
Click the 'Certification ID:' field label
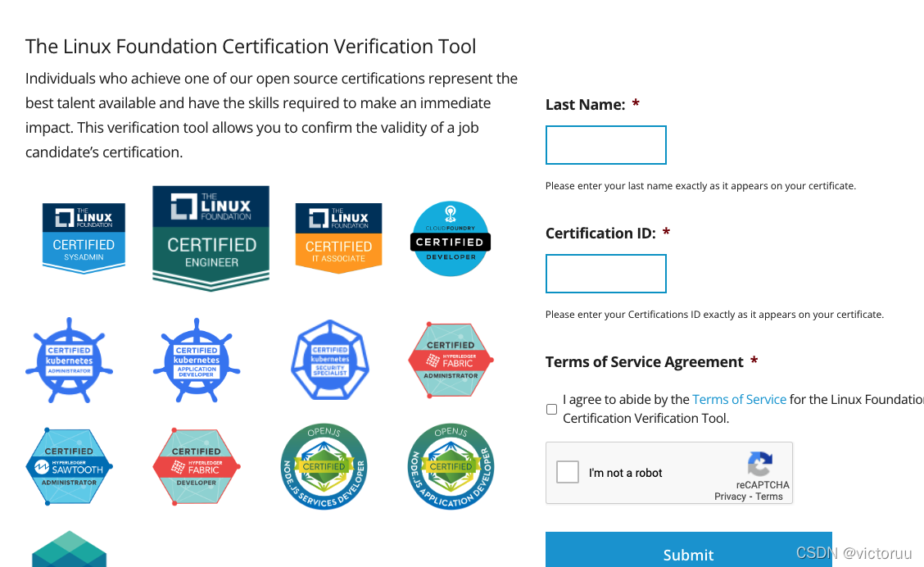(600, 233)
